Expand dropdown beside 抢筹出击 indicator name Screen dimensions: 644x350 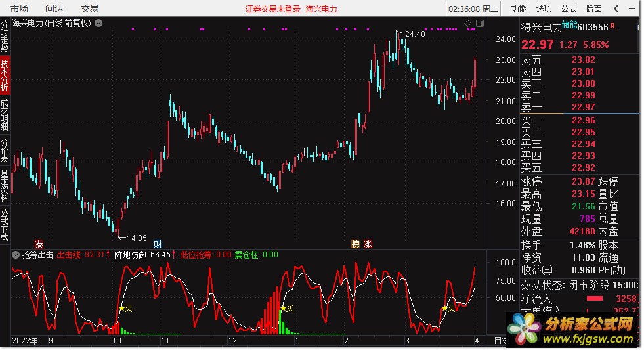pyautogui.click(x=16, y=255)
